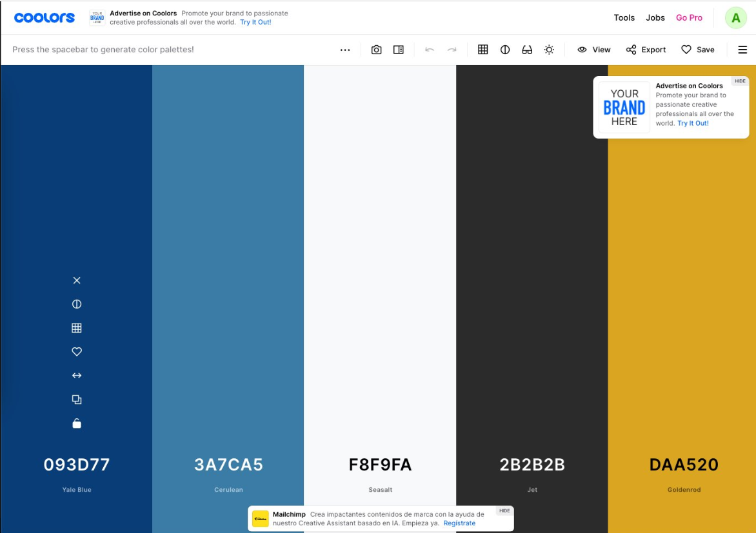
Task: Toggle the lock on Yale Blue
Action: (x=77, y=423)
